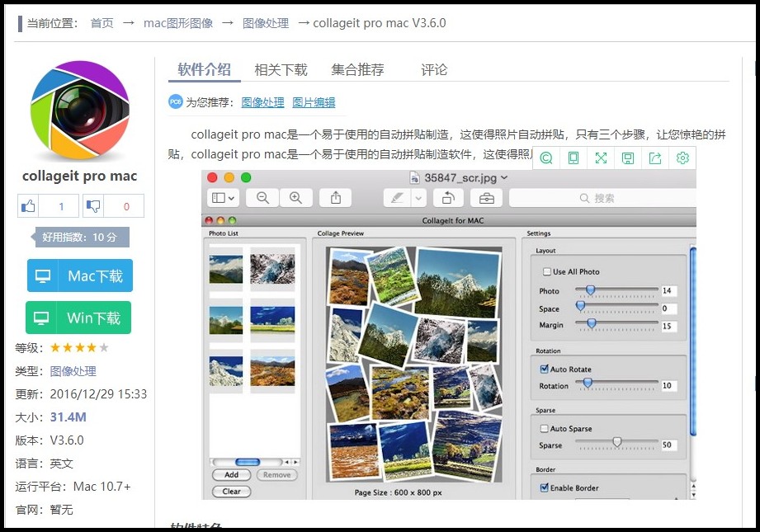Click the 类型 图像处理 category link
The height and width of the screenshot is (532, 760).
pyautogui.click(x=73, y=371)
